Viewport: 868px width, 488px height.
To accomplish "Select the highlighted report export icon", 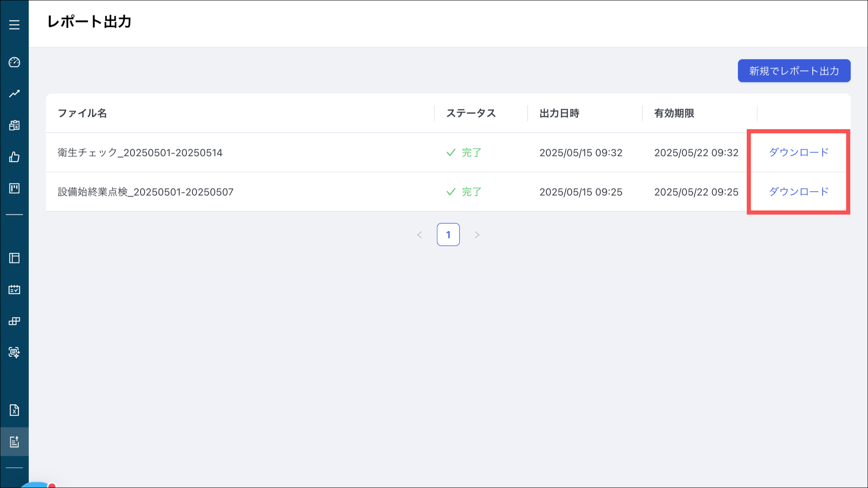I will pos(14,442).
